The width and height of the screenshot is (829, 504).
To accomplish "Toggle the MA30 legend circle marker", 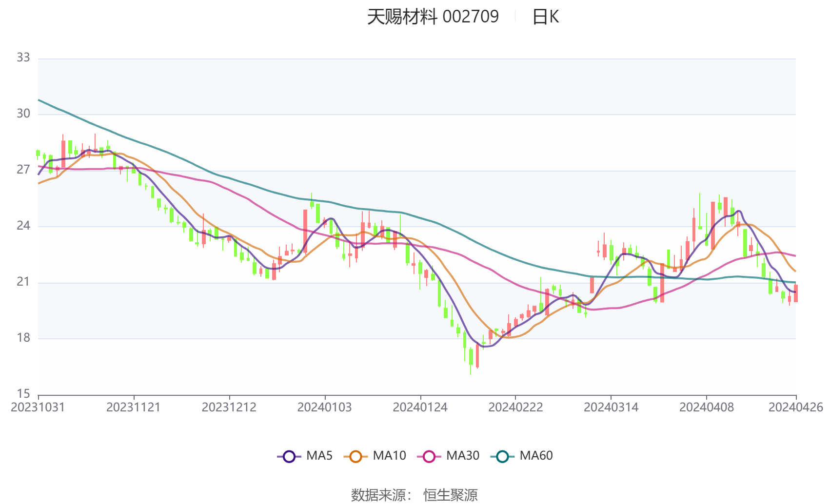I will (429, 457).
